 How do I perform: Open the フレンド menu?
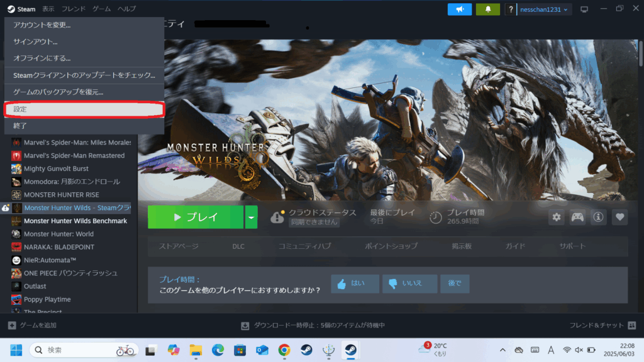coord(74,9)
